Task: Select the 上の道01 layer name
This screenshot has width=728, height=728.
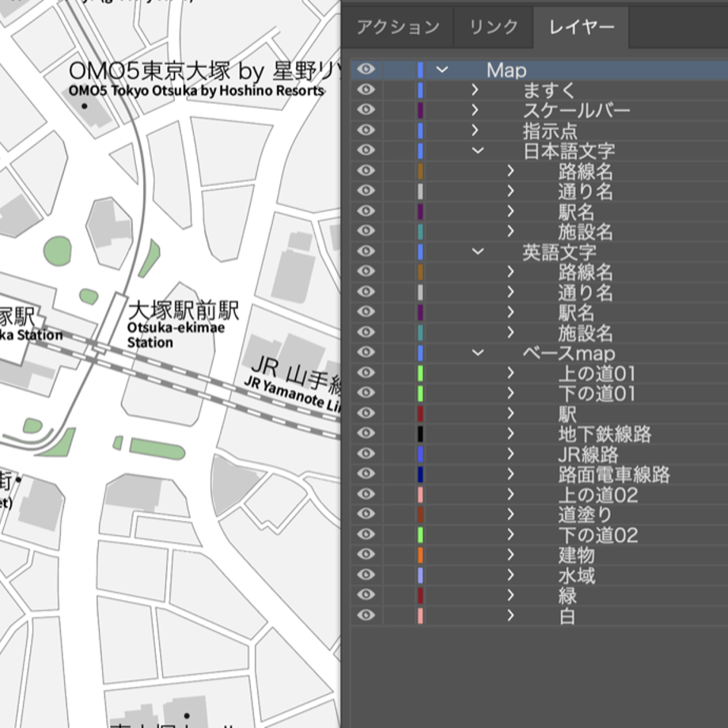Action: pyautogui.click(x=597, y=373)
